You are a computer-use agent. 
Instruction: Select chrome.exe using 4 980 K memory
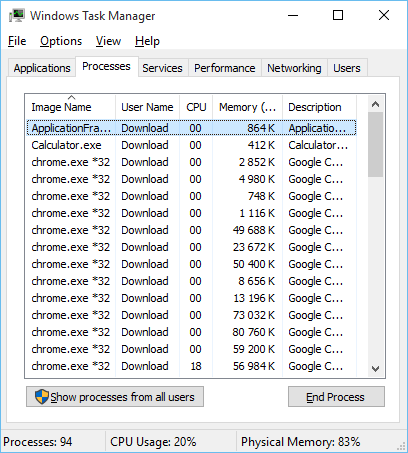(x=191, y=179)
